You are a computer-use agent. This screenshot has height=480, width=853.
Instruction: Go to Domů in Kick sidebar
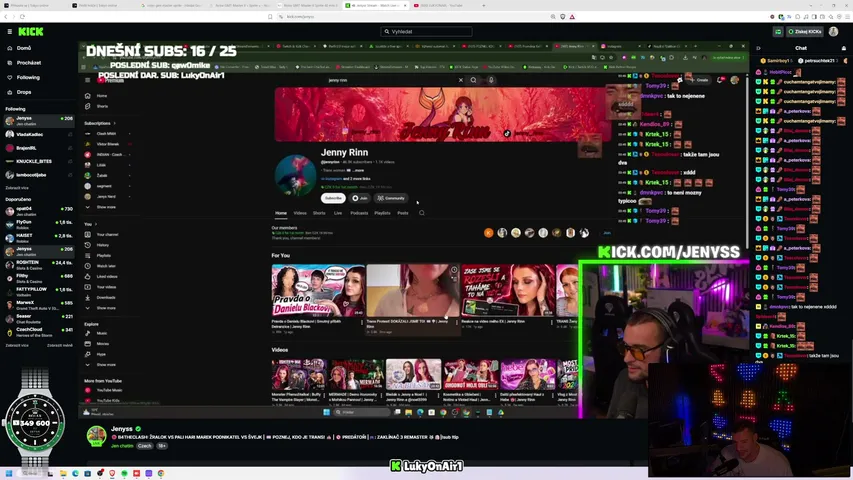coord(23,48)
